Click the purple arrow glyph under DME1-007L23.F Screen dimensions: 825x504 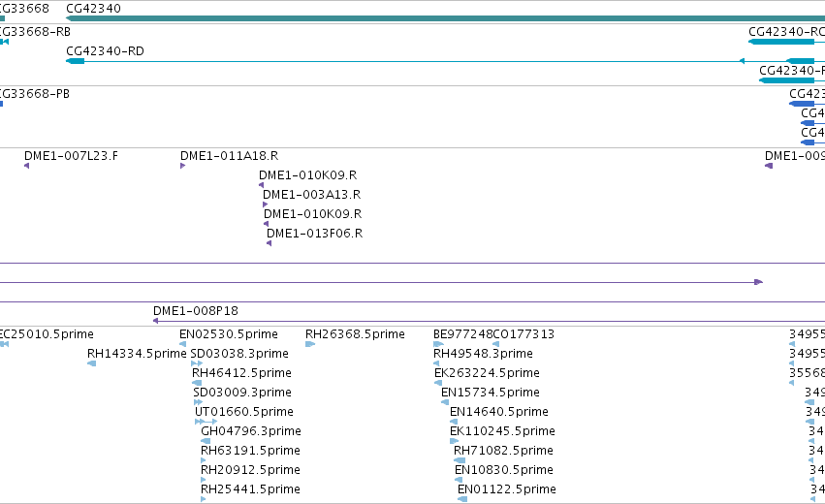(x=27, y=166)
